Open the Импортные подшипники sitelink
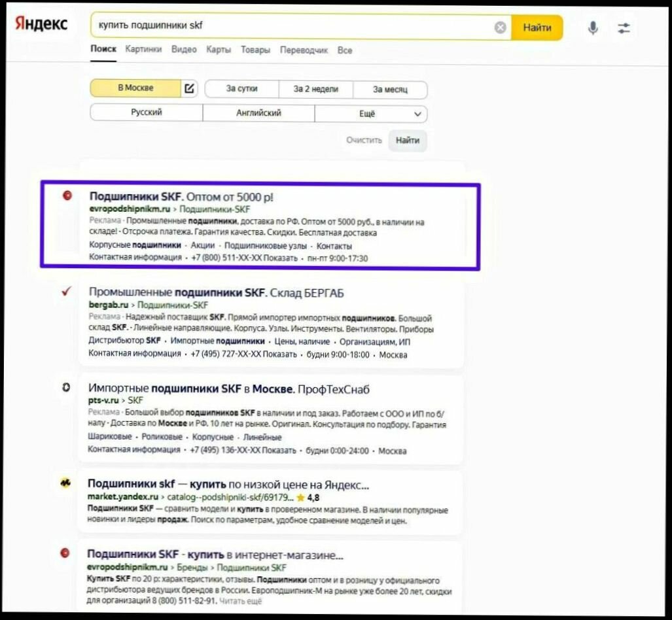The height and width of the screenshot is (620, 672). tap(218, 341)
